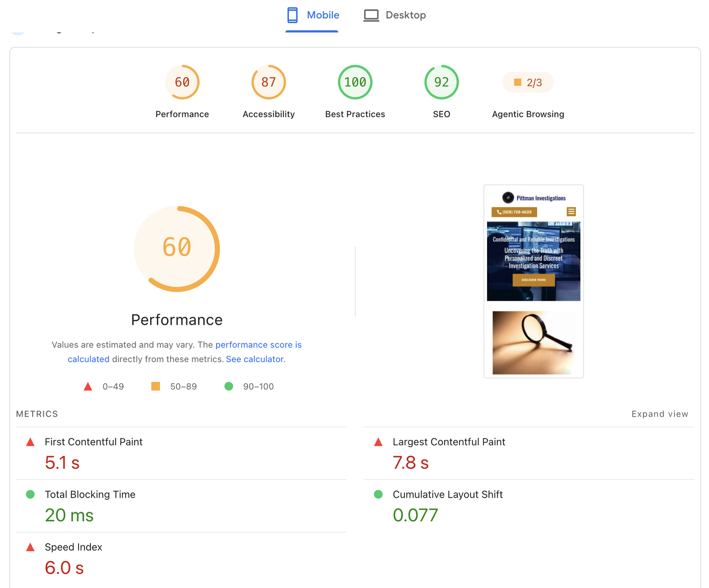Jump to Performance score gauge 60
The height and width of the screenshot is (588, 709).
[x=182, y=82]
